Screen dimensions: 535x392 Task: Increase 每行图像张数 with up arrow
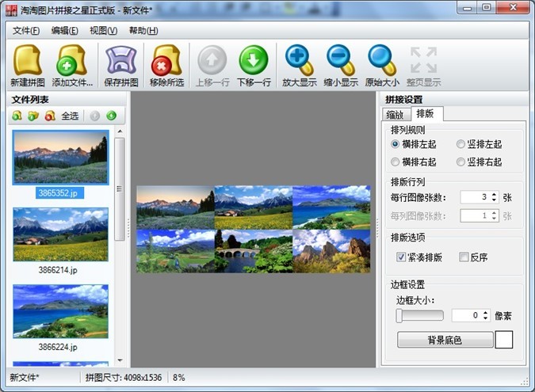[494, 194]
